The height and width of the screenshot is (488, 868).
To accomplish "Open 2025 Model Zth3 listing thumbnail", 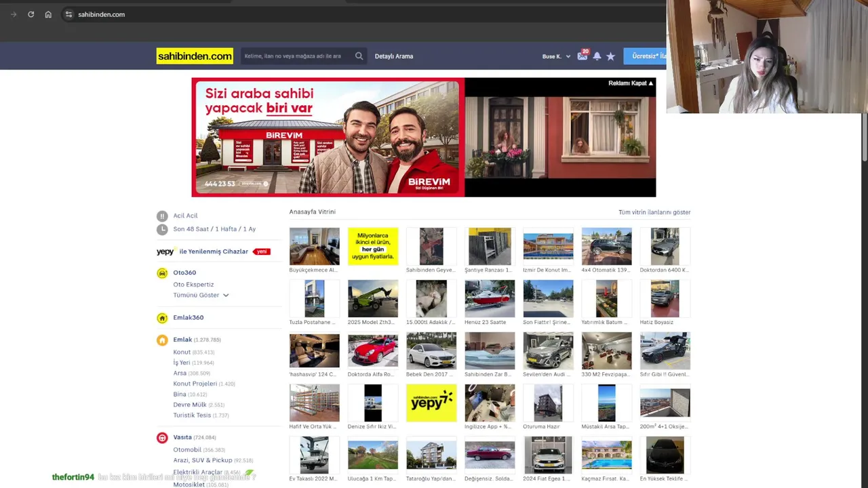I will click(373, 298).
